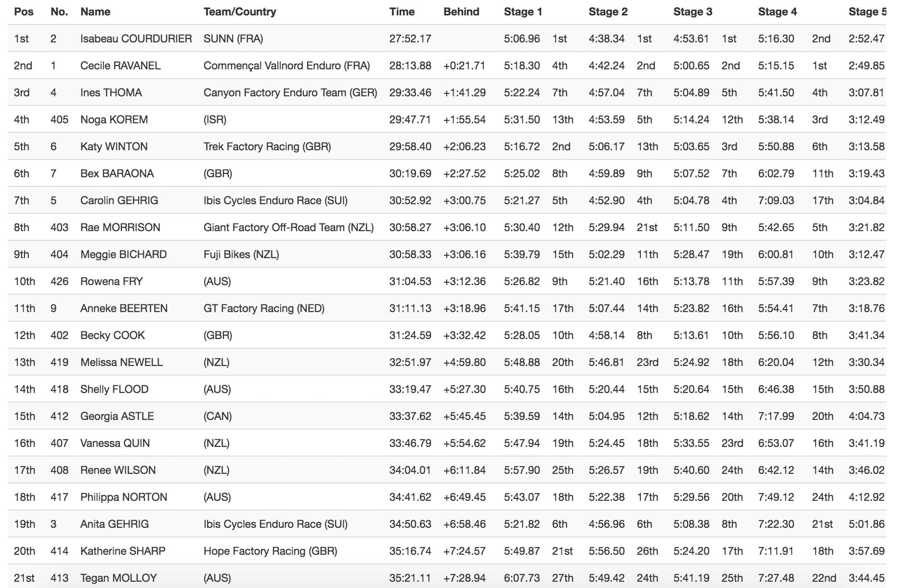Select Anneke BEERTEN's name
The height and width of the screenshot is (588, 897).
pos(124,309)
